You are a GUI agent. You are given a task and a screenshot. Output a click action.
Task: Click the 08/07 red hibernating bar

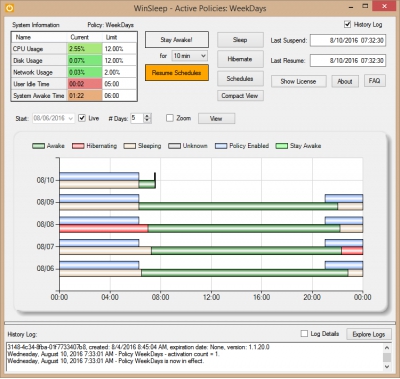pos(352,251)
